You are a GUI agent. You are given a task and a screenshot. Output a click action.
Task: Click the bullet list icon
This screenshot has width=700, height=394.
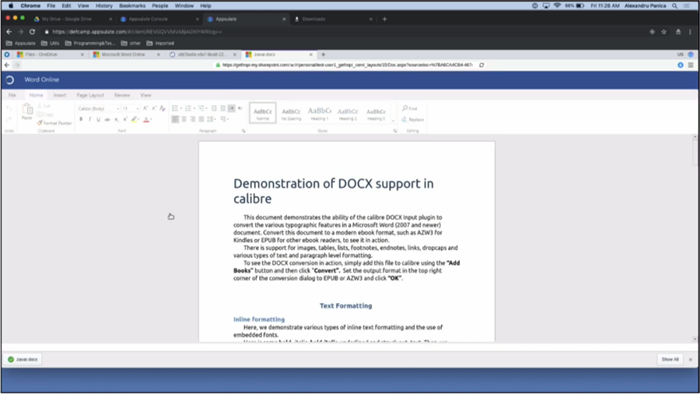point(175,108)
